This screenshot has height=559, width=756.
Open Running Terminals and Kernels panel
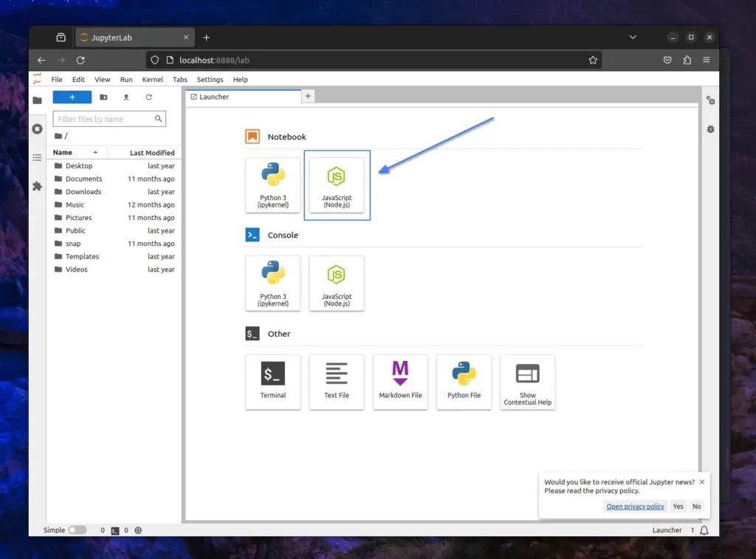(x=37, y=128)
